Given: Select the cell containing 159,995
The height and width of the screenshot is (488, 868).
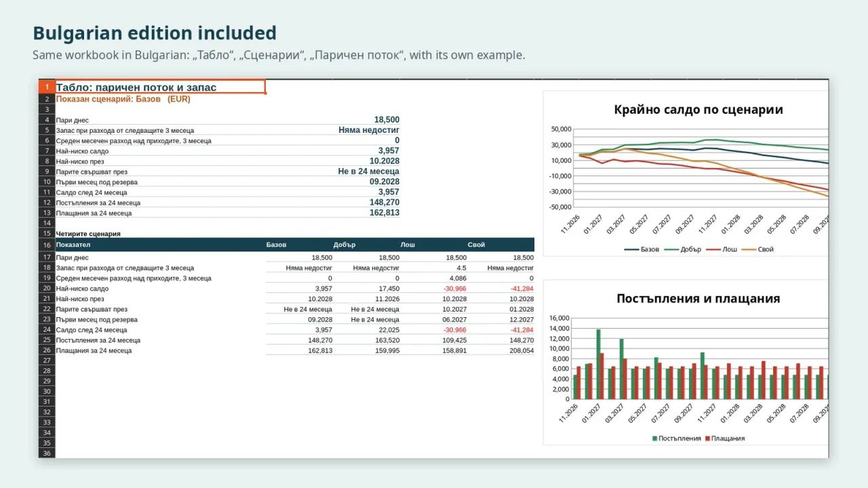Looking at the screenshot, I should (x=366, y=350).
